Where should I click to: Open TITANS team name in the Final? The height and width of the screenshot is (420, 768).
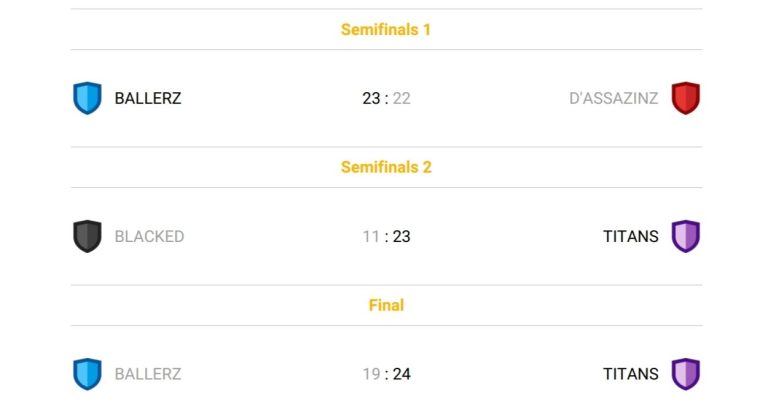631,374
